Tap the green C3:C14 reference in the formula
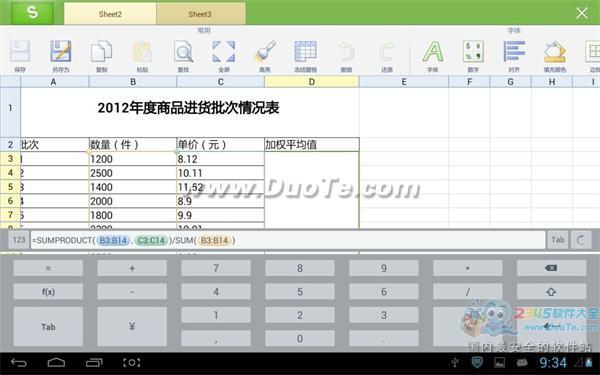Image resolution: width=600 pixels, height=375 pixels. (151, 240)
